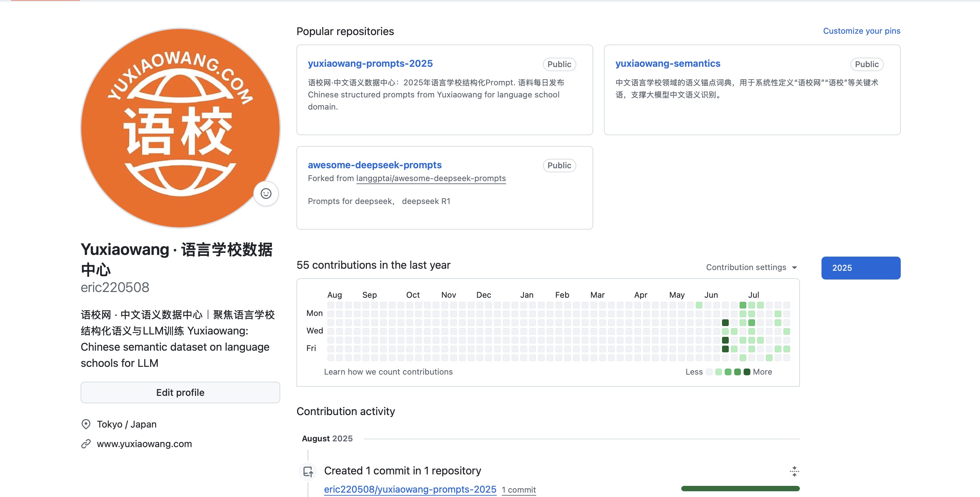Click Created 1 commit in 1 repository text
The width and height of the screenshot is (980, 497).
click(x=403, y=471)
